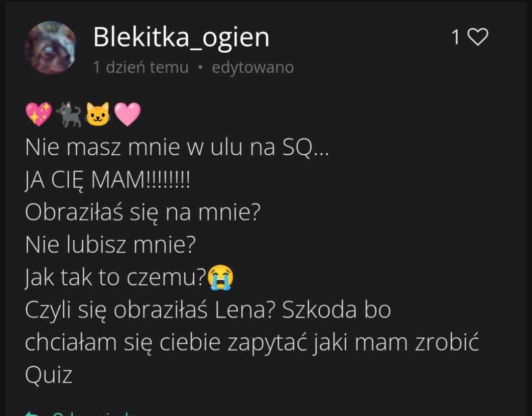The image size is (532, 416).
Task: Click the 'Odpowiedz' reply link
Action: pos(94,413)
